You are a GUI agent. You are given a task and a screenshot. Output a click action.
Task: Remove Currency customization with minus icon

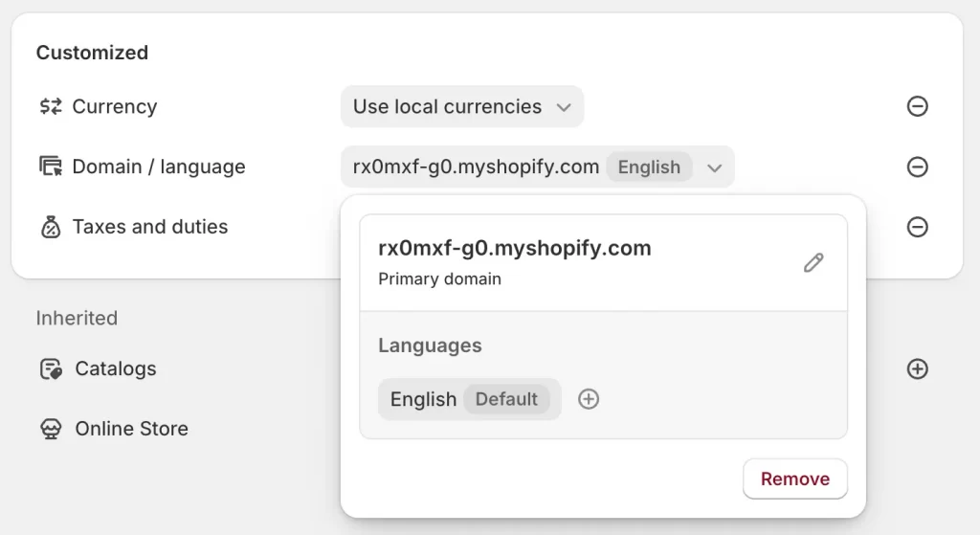917,106
